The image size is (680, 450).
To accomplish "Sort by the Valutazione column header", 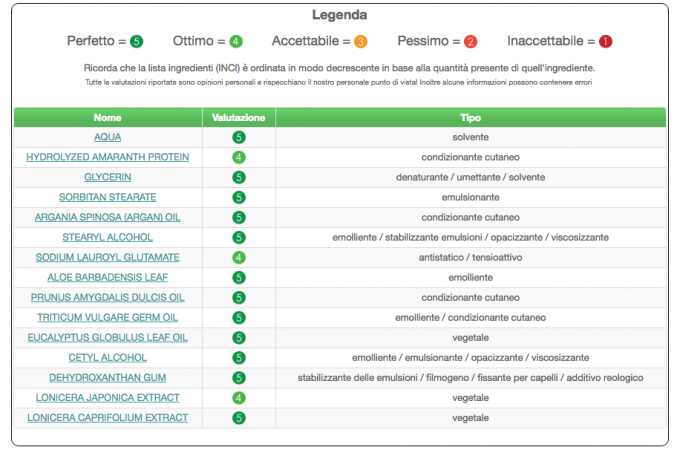I will pos(239,117).
